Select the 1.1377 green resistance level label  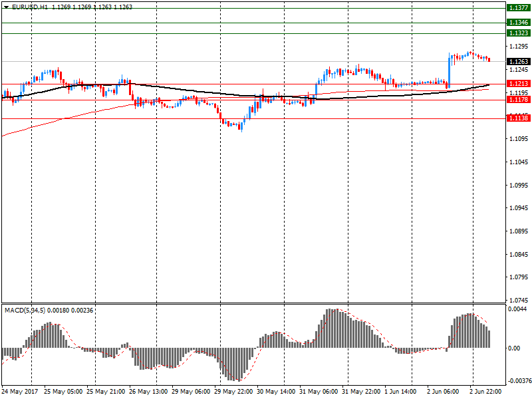pyautogui.click(x=519, y=8)
